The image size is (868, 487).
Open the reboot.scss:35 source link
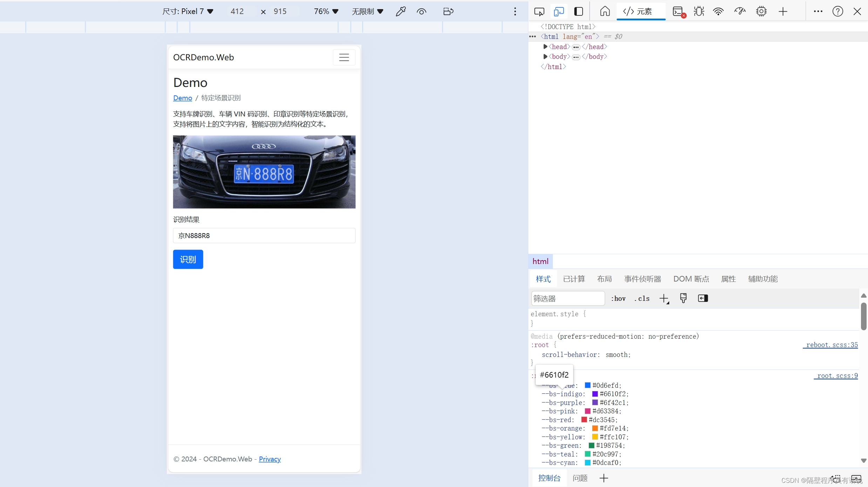pos(830,345)
